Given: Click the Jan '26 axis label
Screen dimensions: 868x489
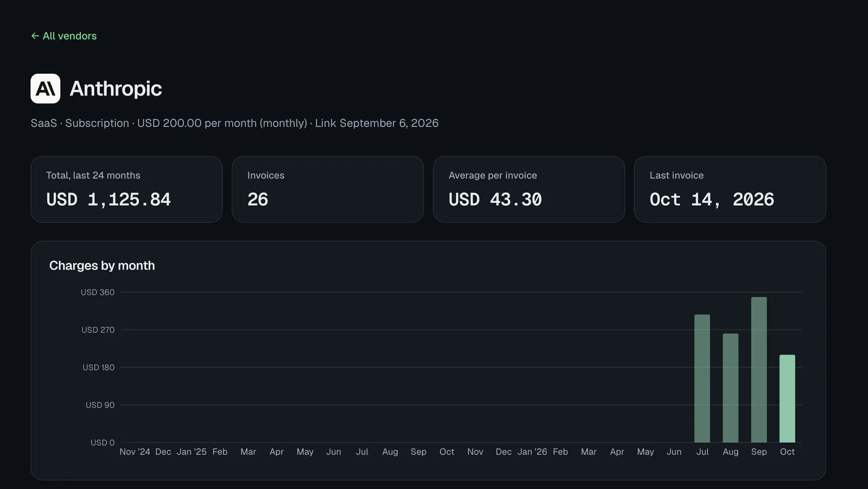Looking at the screenshot, I should 532,452.
